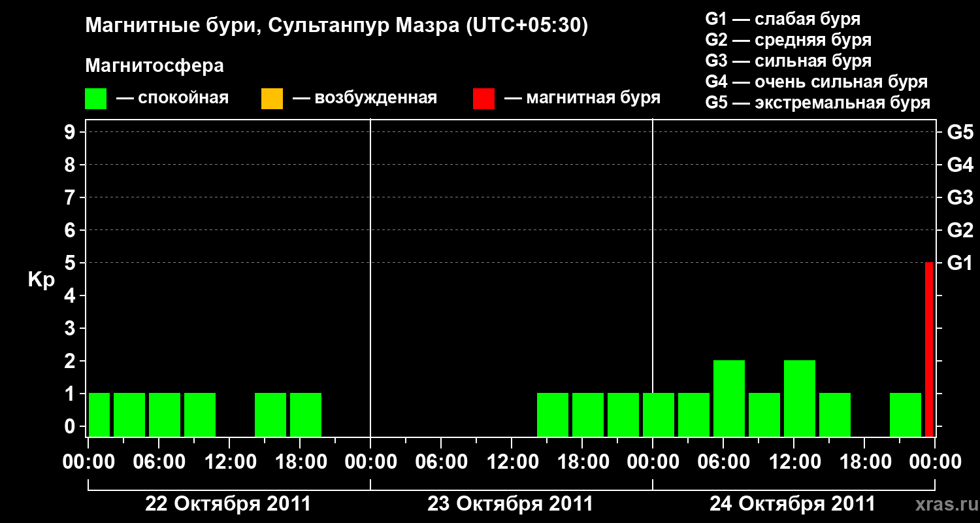The image size is (980, 523).
Task: Click the 'G1' label on the right axis
Action: tap(960, 263)
